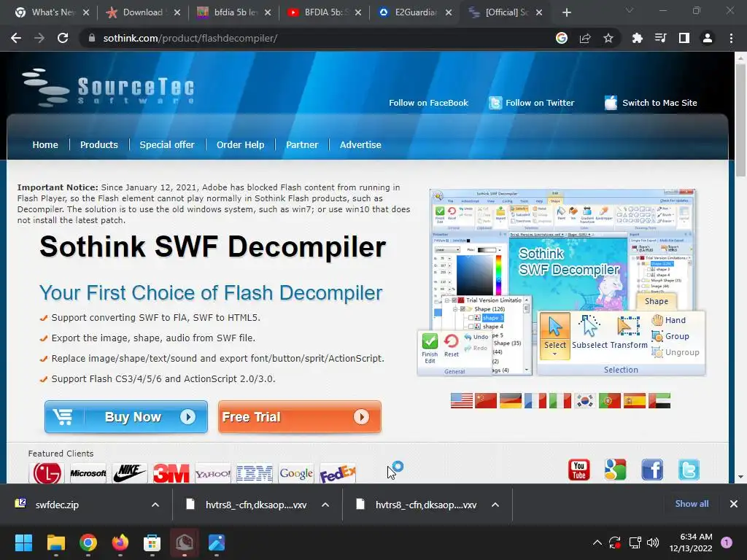747x560 pixels.
Task: Open the Windows Start menu
Action: click(23, 542)
